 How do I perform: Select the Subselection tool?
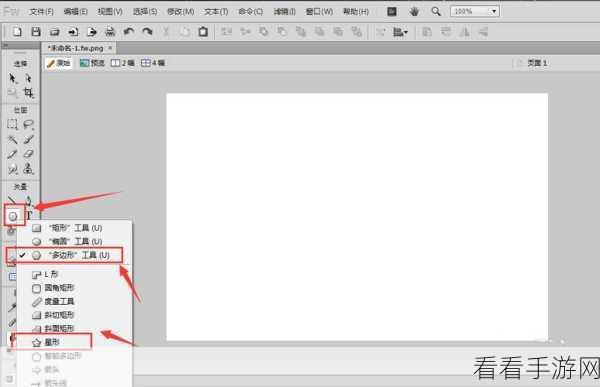(x=28, y=78)
